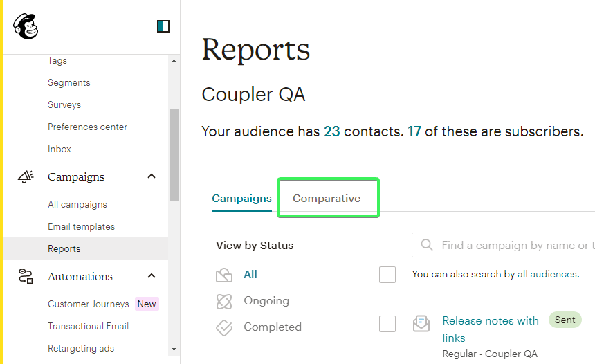Open Retargeting ads
The width and height of the screenshot is (595, 364).
81,349
